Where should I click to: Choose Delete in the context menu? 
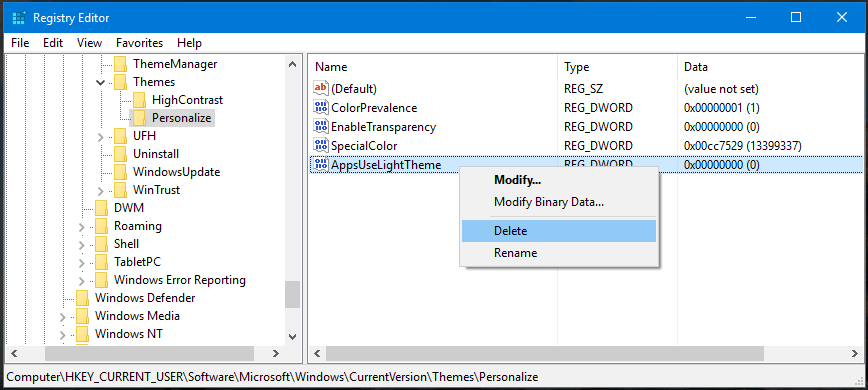[559, 231]
